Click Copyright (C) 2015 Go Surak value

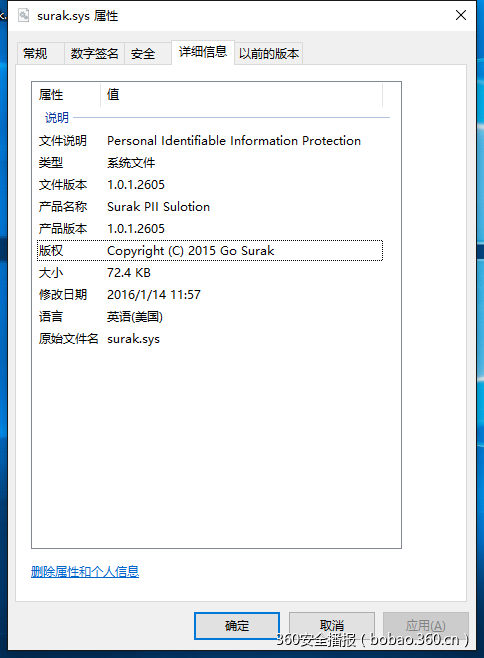pyautogui.click(x=191, y=251)
